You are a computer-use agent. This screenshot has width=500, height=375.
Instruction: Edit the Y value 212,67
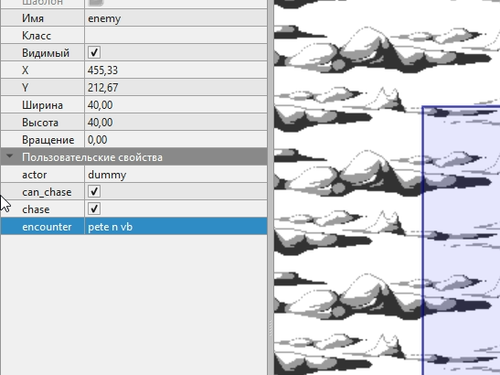(176, 87)
